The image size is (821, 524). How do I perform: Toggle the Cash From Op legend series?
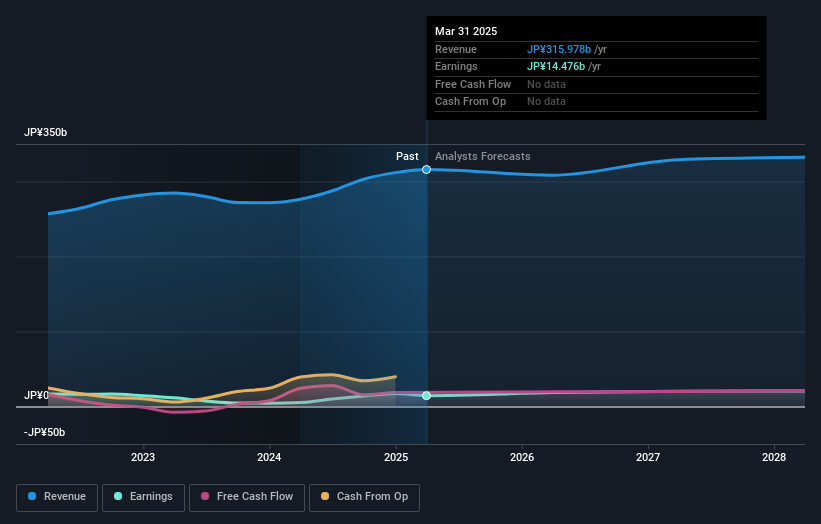[x=364, y=497]
